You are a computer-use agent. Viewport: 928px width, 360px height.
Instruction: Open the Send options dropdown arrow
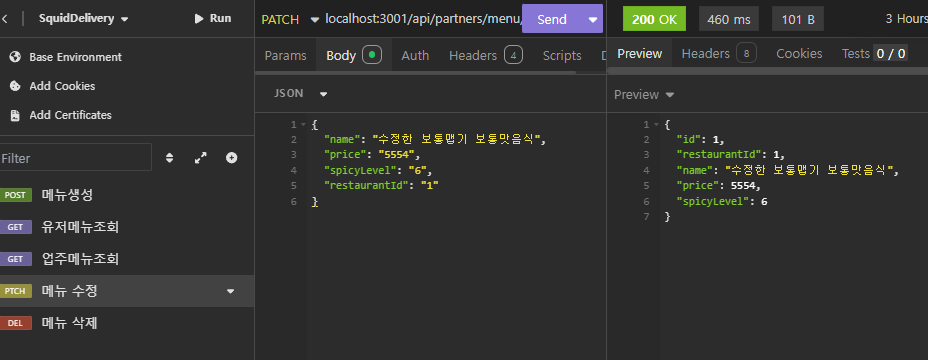(x=593, y=19)
